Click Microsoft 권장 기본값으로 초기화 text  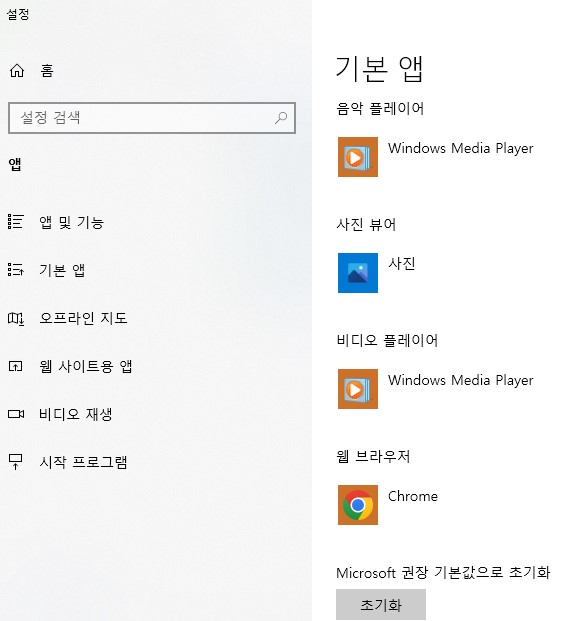coord(443,573)
